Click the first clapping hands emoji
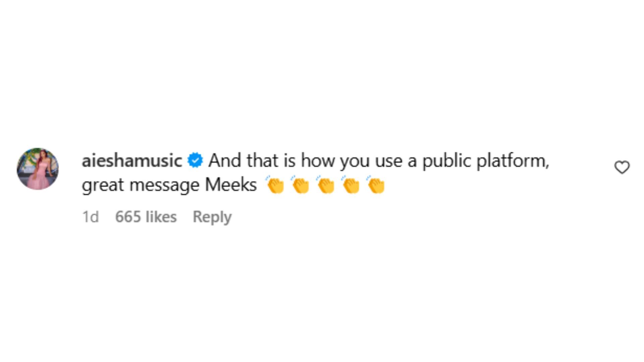 275,185
